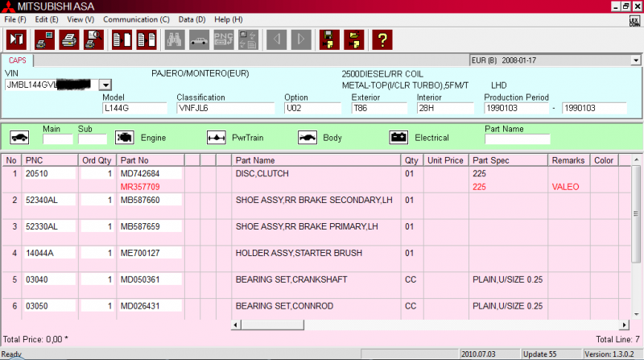Click the Remarks column header

point(568,160)
